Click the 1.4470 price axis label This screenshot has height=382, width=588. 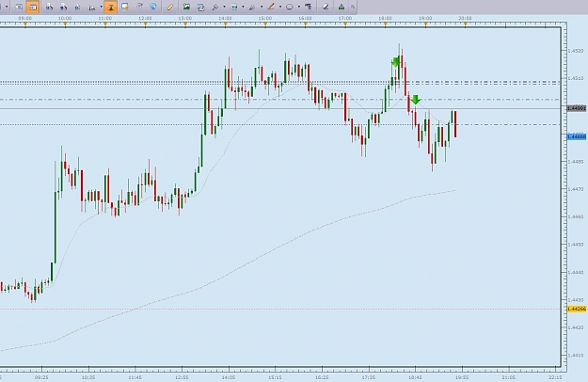point(576,189)
